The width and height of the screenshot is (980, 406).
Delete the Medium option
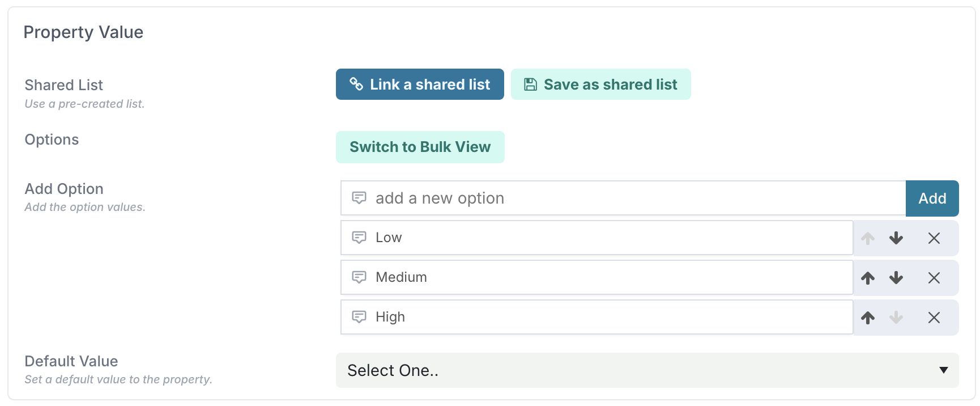[934, 278]
